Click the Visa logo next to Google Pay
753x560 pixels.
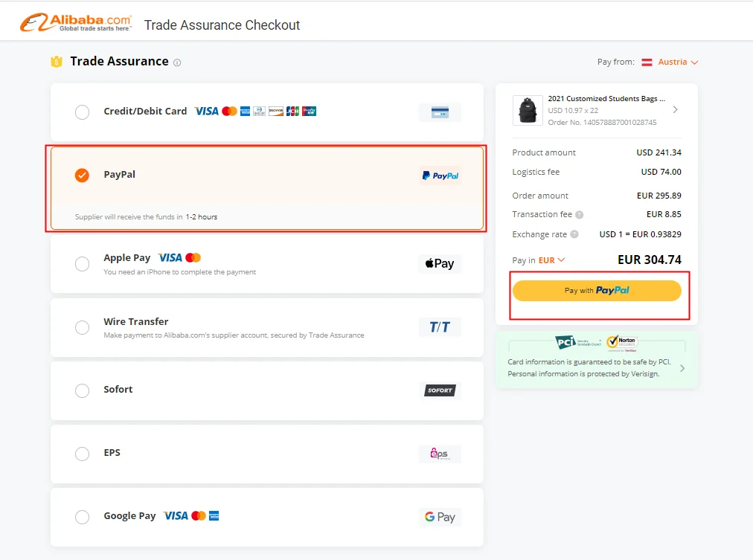(176, 516)
